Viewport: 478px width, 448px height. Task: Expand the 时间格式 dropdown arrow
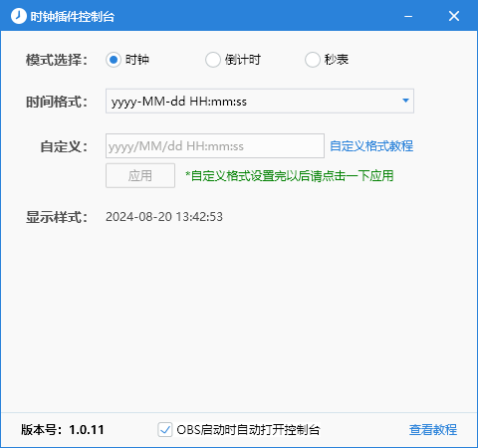click(x=405, y=101)
